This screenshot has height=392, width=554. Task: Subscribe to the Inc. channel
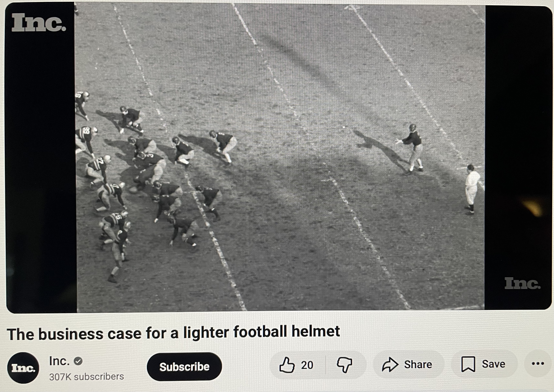click(x=184, y=366)
